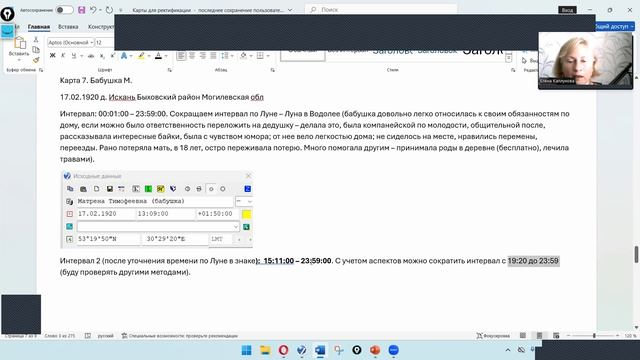Switch to Web Layout view icon

click(556, 336)
